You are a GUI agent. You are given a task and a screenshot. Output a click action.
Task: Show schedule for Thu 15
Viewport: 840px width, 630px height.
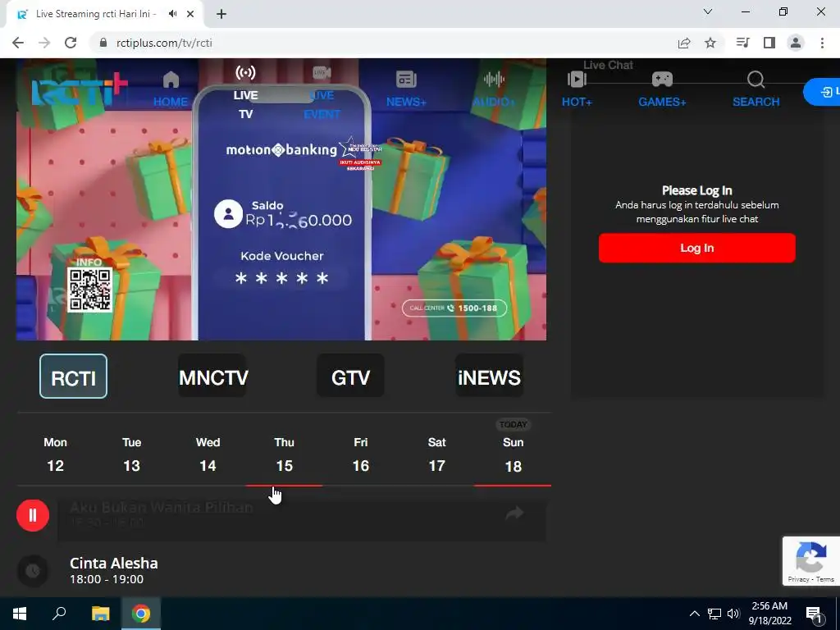tap(285, 454)
